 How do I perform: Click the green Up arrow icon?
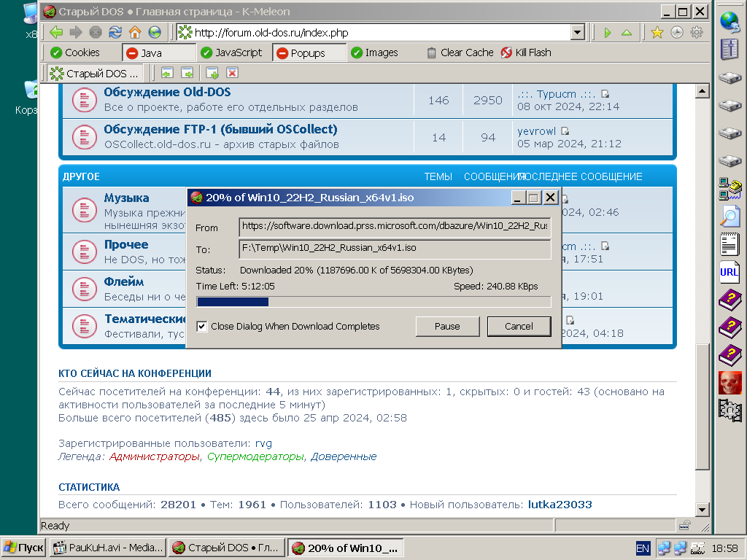click(x=627, y=32)
